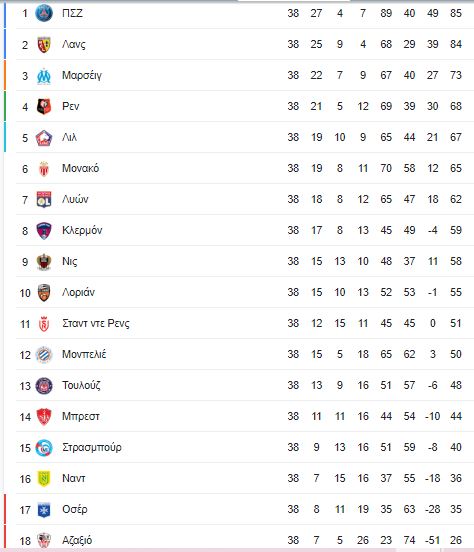474x552 pixels.
Task: Click the Λυών OL logo
Action: [44, 200]
